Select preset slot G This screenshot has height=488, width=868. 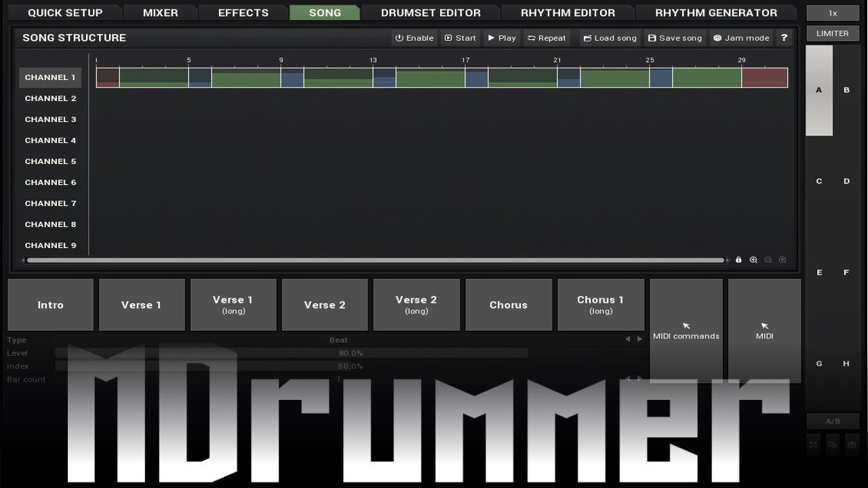tap(819, 363)
